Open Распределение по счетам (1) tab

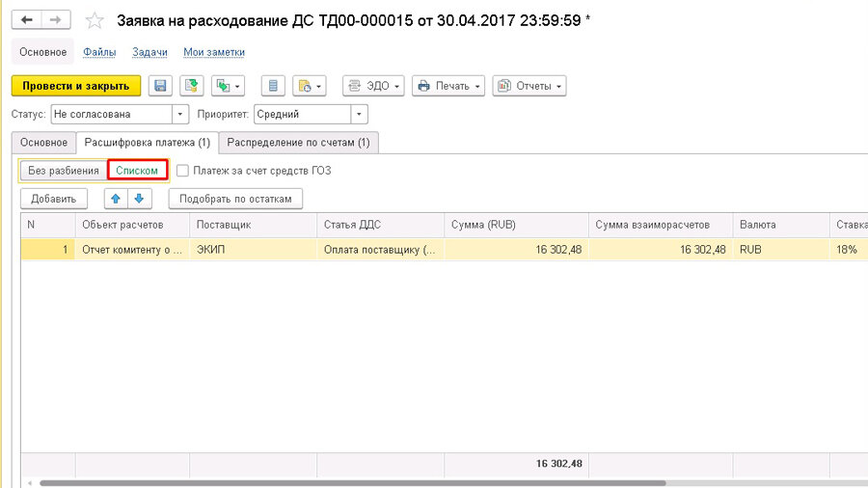tap(298, 142)
